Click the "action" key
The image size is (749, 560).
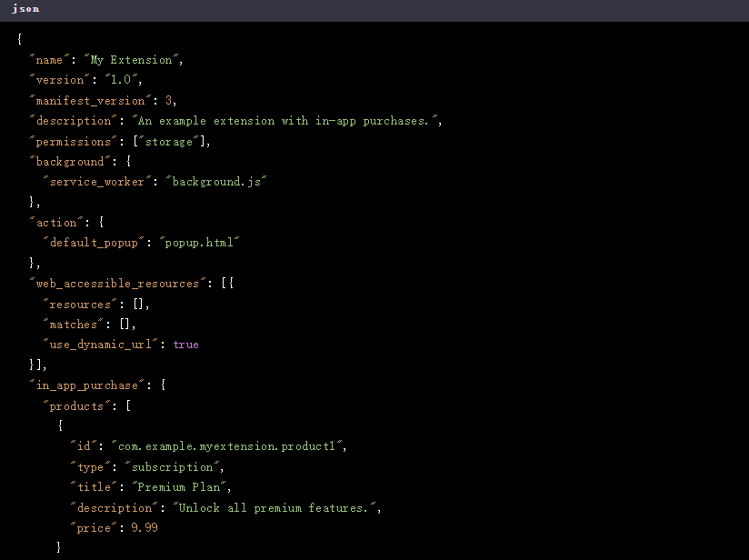click(56, 222)
